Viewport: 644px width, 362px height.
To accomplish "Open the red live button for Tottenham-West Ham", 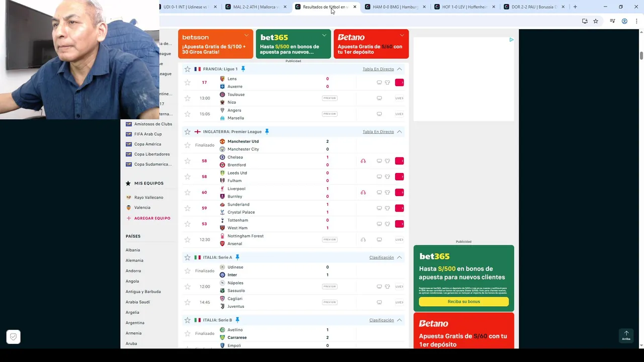I will tap(399, 224).
